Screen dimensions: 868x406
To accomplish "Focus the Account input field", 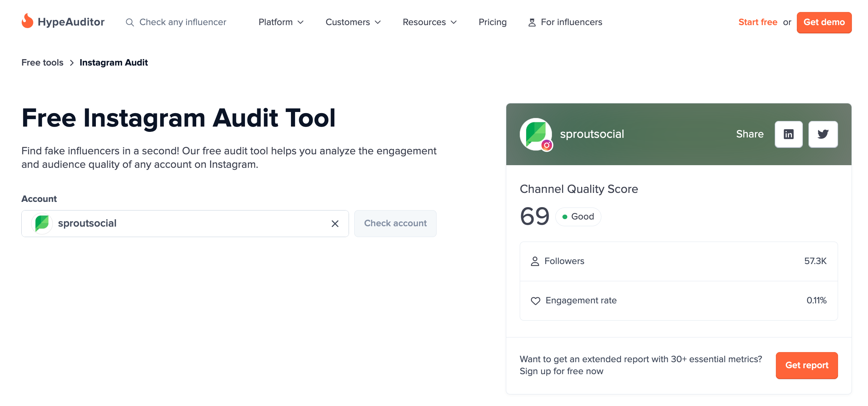I will (185, 224).
